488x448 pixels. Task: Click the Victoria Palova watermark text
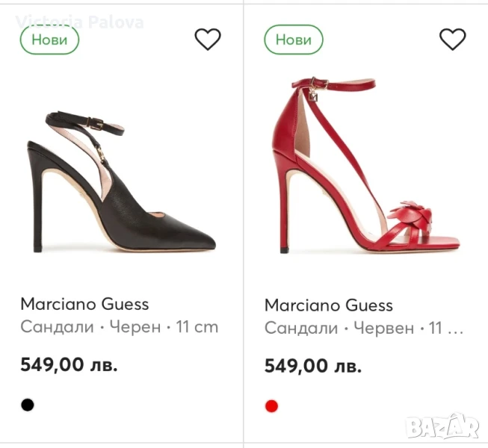[79, 22]
